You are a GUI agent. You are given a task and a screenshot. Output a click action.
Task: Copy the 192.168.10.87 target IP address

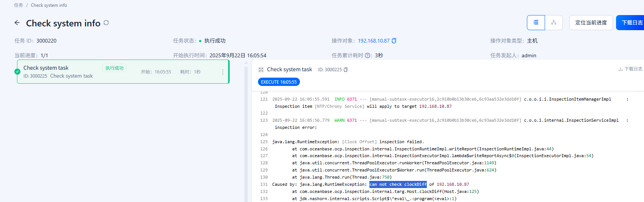394,41
